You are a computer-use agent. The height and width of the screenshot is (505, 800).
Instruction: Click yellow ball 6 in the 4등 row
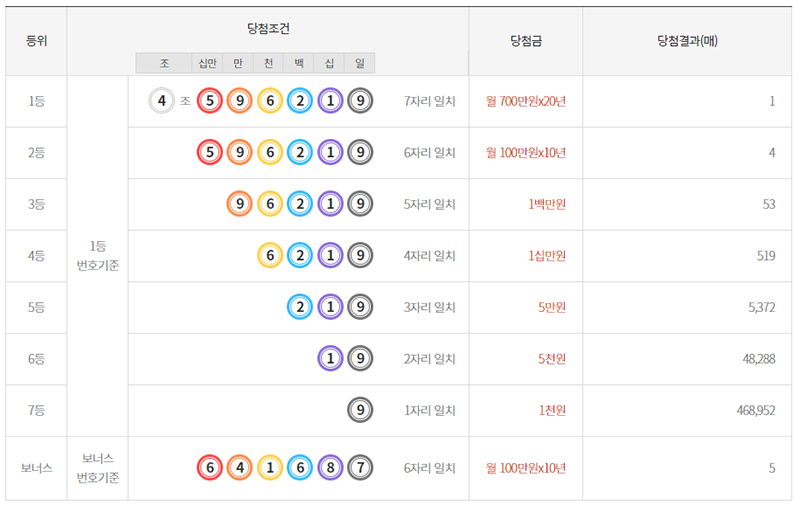[270, 255]
